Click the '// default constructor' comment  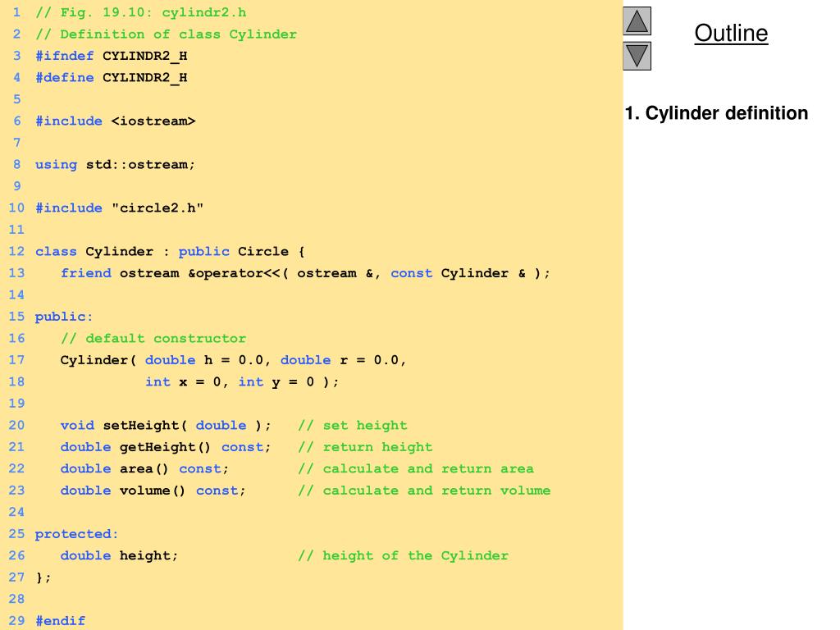click(153, 339)
